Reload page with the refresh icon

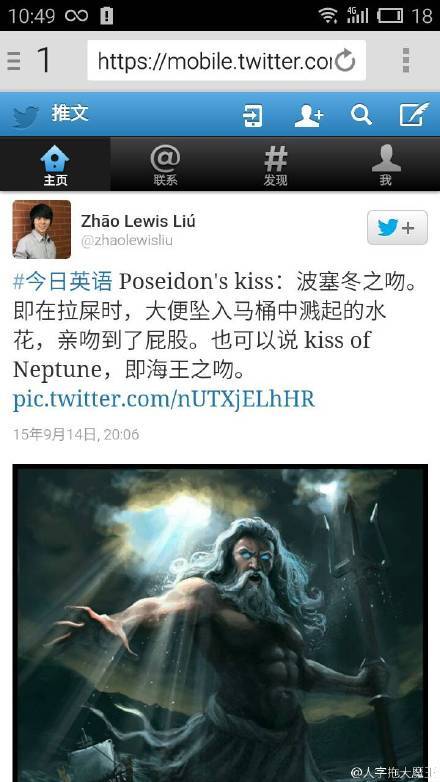pos(345,61)
